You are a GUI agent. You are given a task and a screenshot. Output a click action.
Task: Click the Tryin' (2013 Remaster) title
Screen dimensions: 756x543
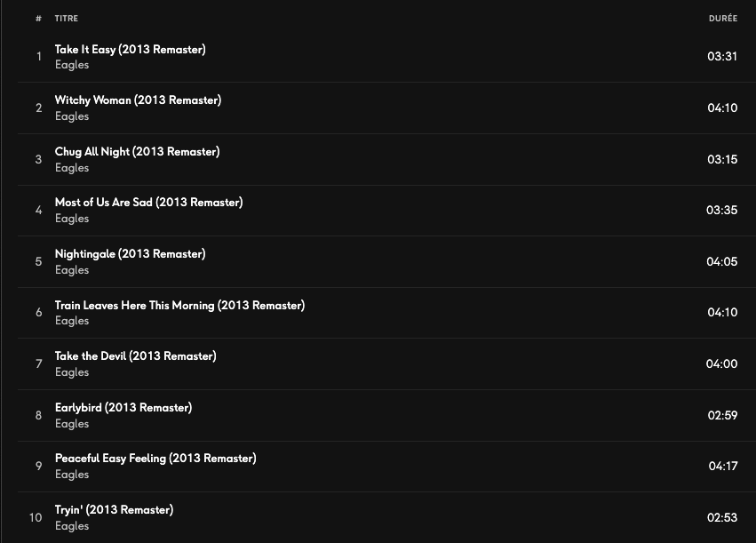tap(114, 510)
